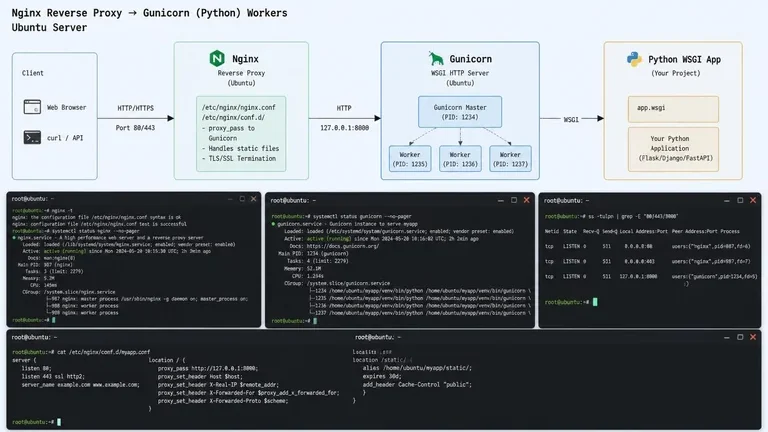768x432 pixels.
Task: Click '/etc/nginx/nginx.conf' in the Nginx box
Action: pos(239,107)
